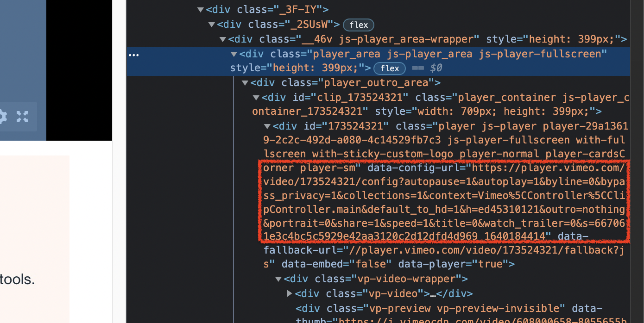Click the "== $0" marker
644x323 pixels.
[x=426, y=68]
